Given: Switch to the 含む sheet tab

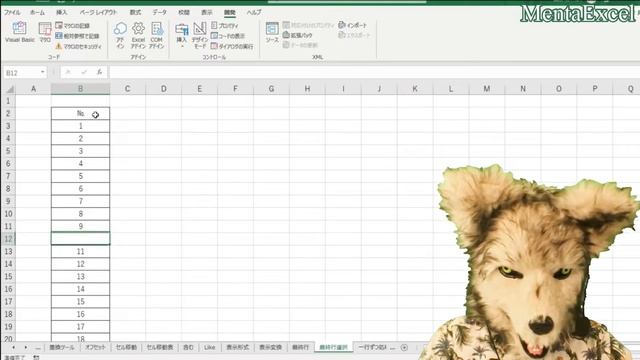Looking at the screenshot, I should point(188,347).
